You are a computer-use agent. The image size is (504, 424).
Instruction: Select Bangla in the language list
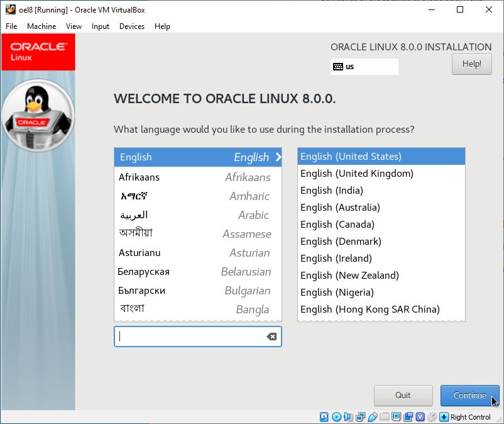click(198, 310)
